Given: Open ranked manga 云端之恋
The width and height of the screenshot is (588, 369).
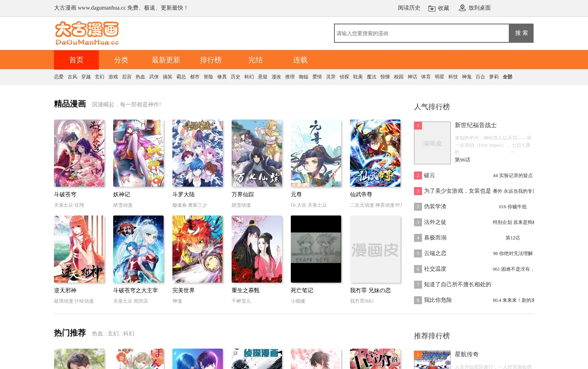Looking at the screenshot, I should [x=435, y=253].
